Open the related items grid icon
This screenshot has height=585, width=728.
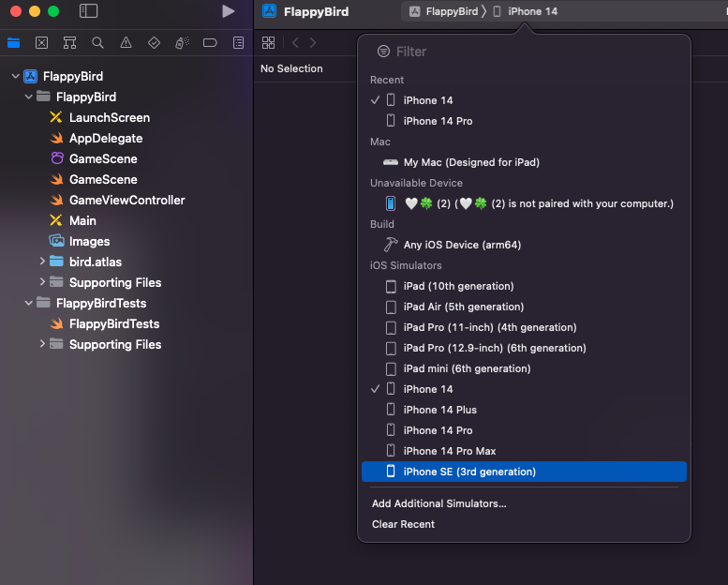click(x=268, y=43)
